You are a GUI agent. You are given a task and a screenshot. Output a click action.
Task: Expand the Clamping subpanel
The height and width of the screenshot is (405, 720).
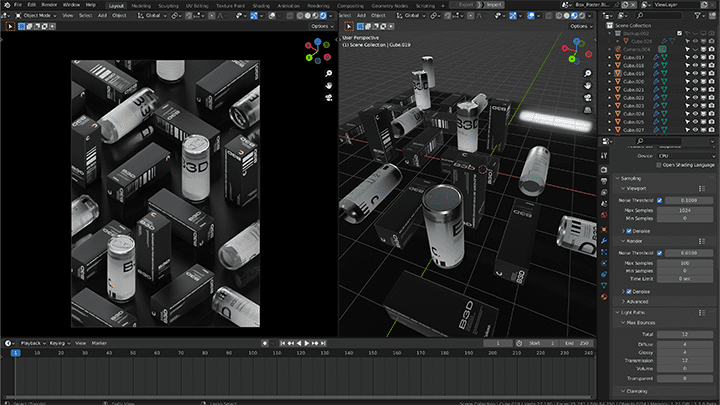point(623,391)
